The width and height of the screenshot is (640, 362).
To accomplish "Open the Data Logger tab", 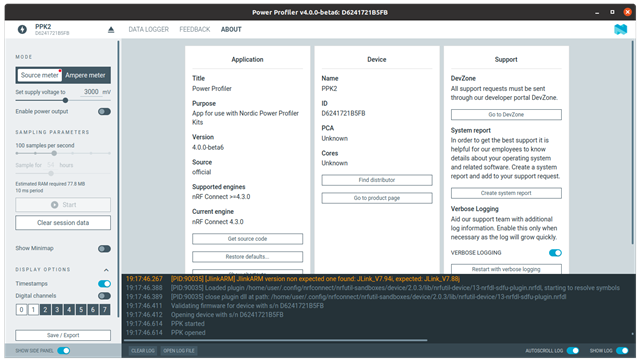I will pos(149,29).
